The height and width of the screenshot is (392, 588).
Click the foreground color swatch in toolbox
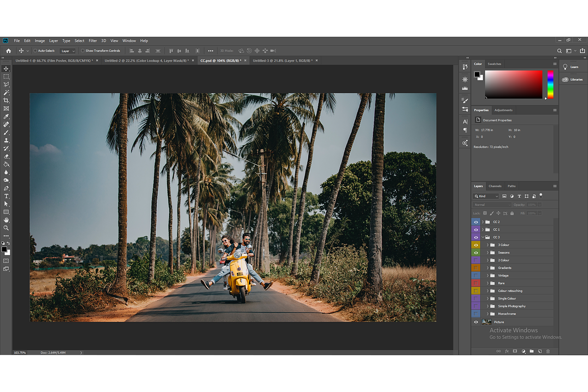click(x=4, y=249)
